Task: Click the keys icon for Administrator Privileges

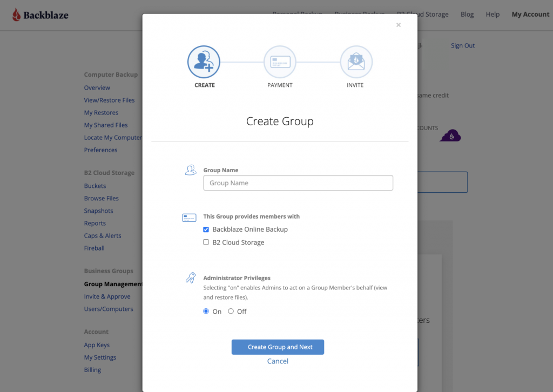Action: (x=191, y=278)
